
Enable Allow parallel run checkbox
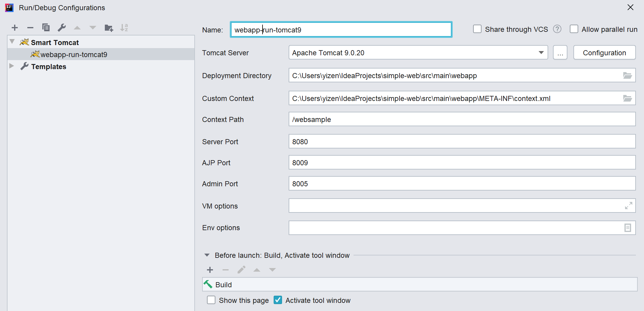[574, 29]
